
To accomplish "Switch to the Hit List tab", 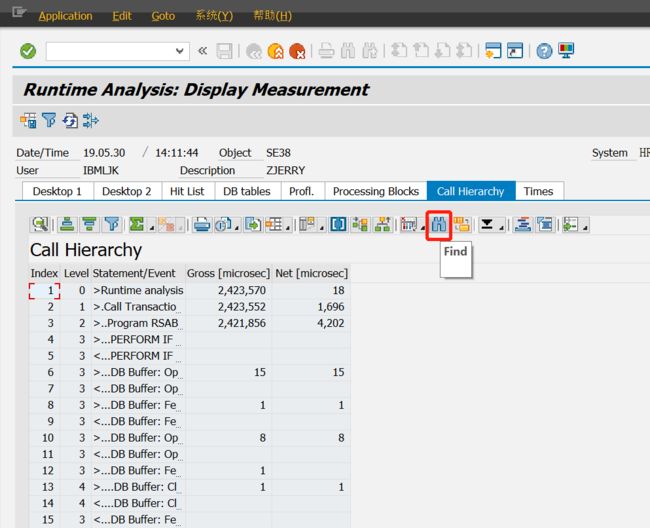I will [x=187, y=191].
